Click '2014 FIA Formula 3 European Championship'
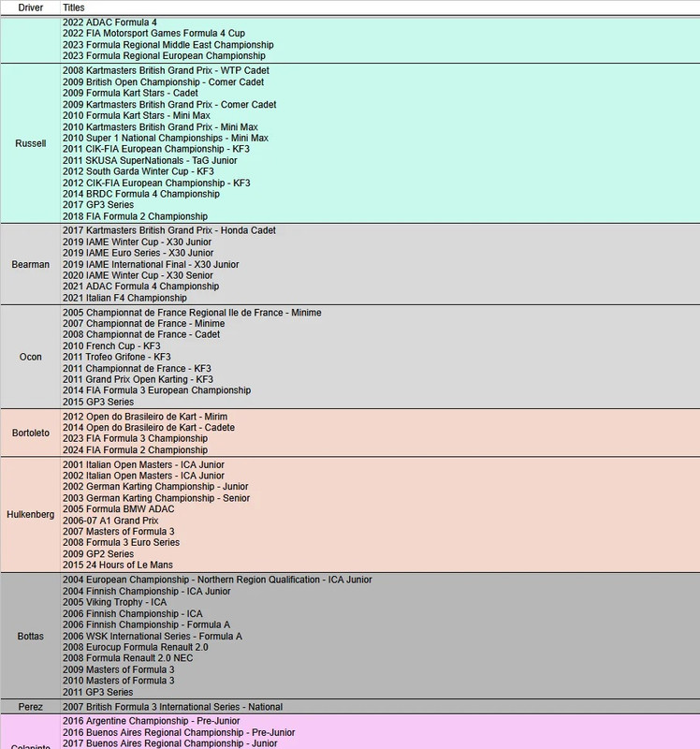 pos(156,390)
